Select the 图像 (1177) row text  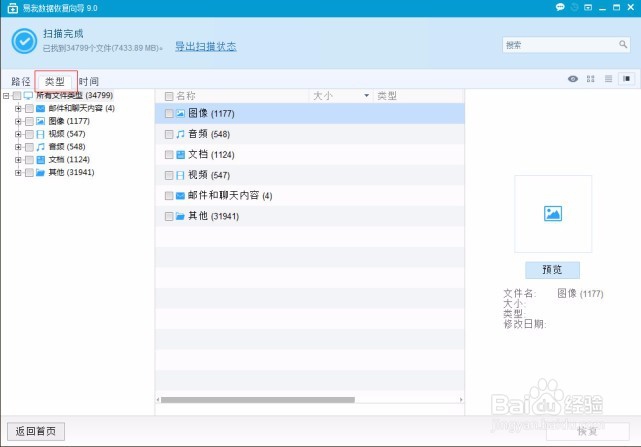[x=211, y=113]
